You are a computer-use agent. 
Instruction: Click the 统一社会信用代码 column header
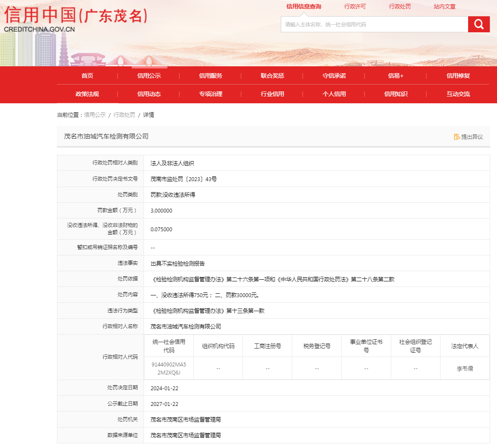169,346
